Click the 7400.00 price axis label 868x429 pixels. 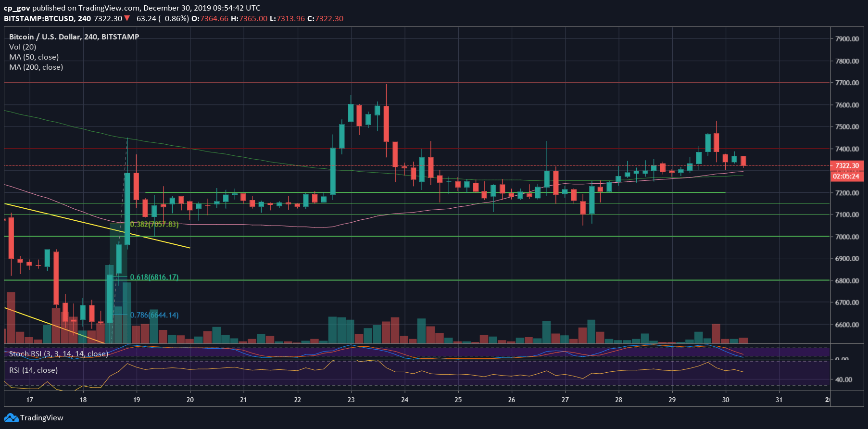[847, 149]
